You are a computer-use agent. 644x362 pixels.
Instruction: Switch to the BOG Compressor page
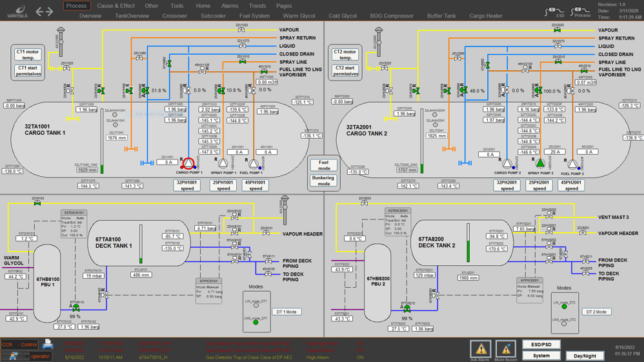[392, 16]
